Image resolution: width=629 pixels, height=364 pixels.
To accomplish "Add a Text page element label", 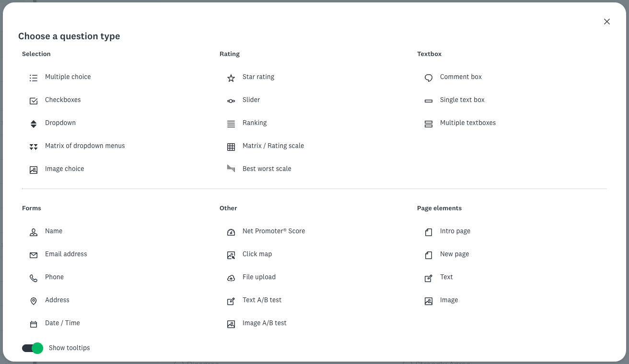I will click(446, 277).
